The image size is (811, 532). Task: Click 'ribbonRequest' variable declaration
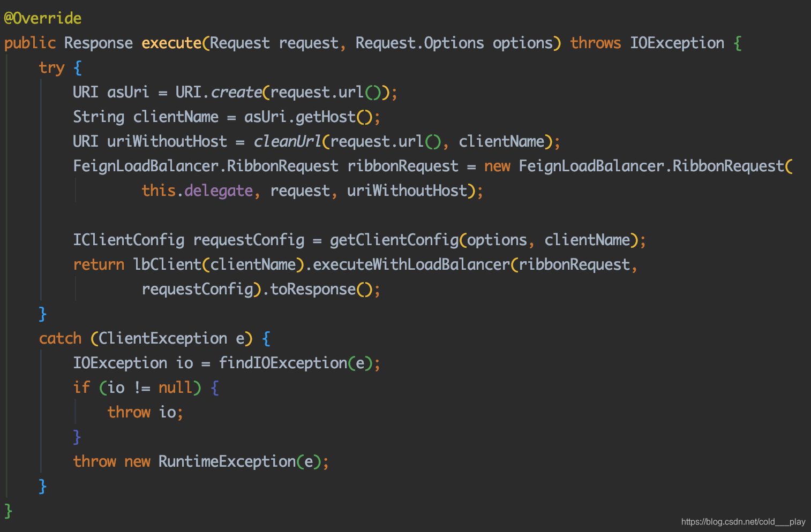403,166
